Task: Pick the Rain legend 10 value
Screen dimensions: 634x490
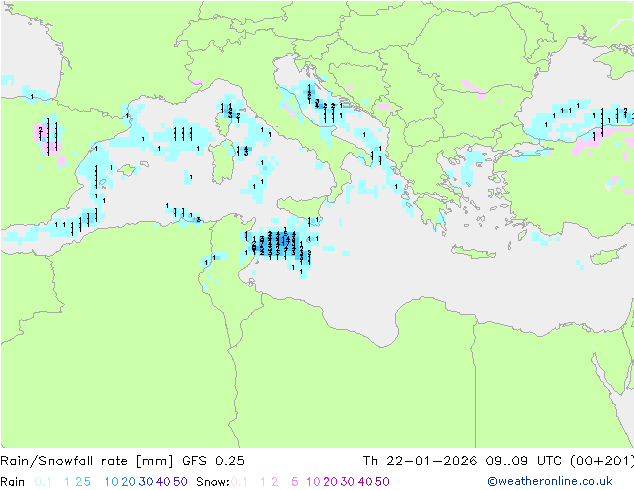Action: 112,482
